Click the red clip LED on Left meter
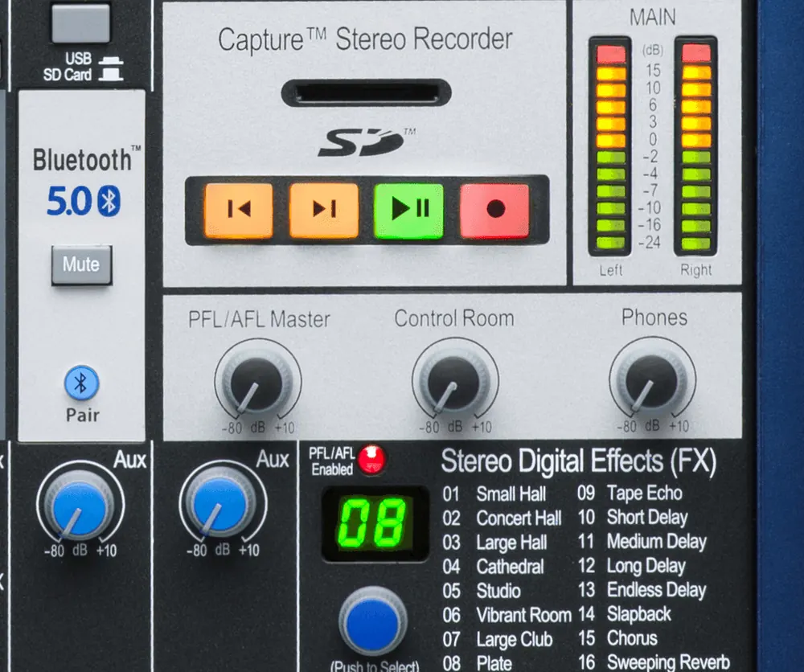This screenshot has width=804, height=672. point(611,55)
